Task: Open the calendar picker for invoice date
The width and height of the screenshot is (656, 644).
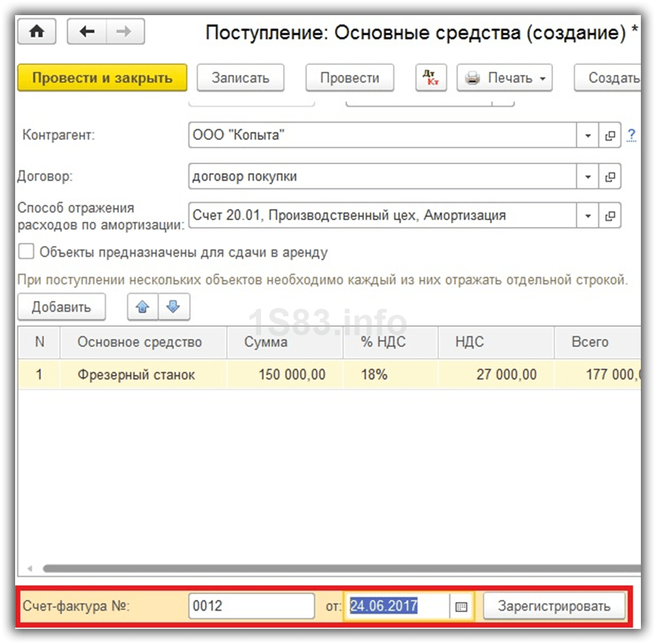Action: coord(461,606)
